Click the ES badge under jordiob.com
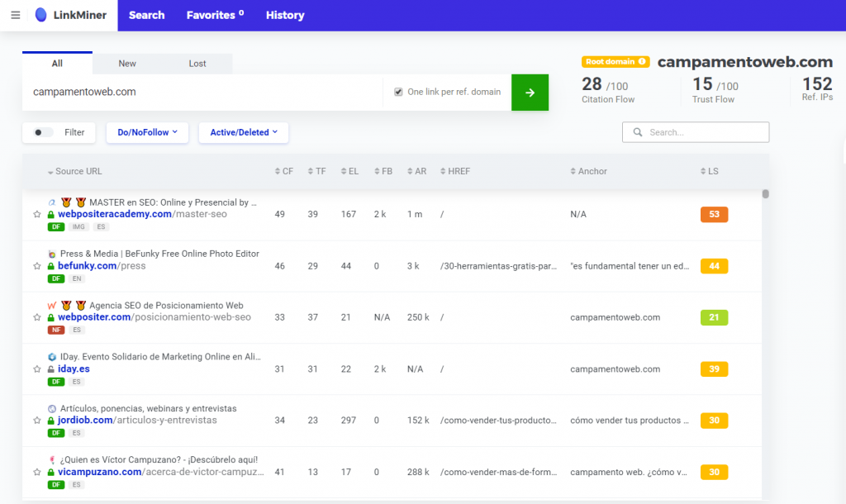 click(x=77, y=433)
